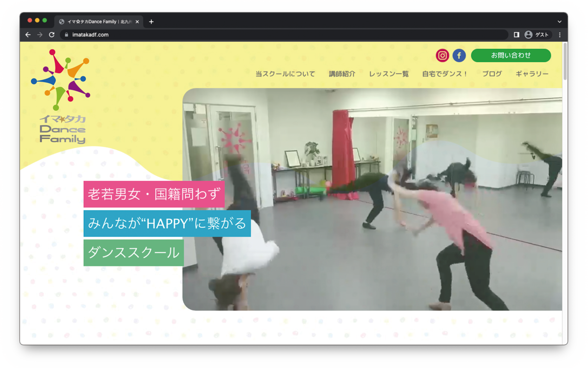The width and height of the screenshot is (588, 368).
Task: Open the Instagram icon link
Action: click(x=442, y=55)
